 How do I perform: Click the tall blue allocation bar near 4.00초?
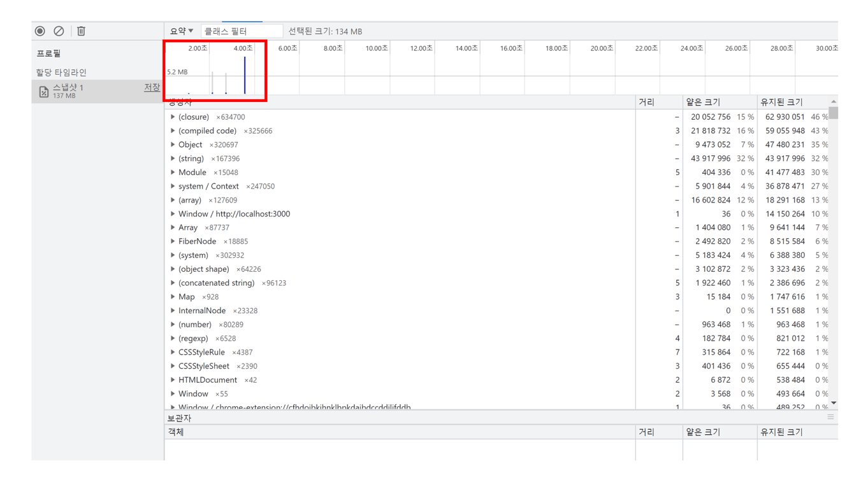(x=245, y=75)
